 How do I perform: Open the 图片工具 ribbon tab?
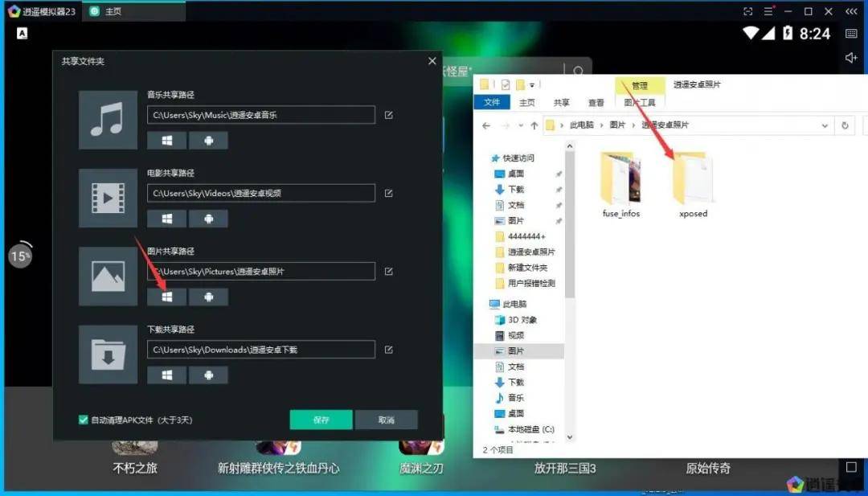[x=640, y=102]
